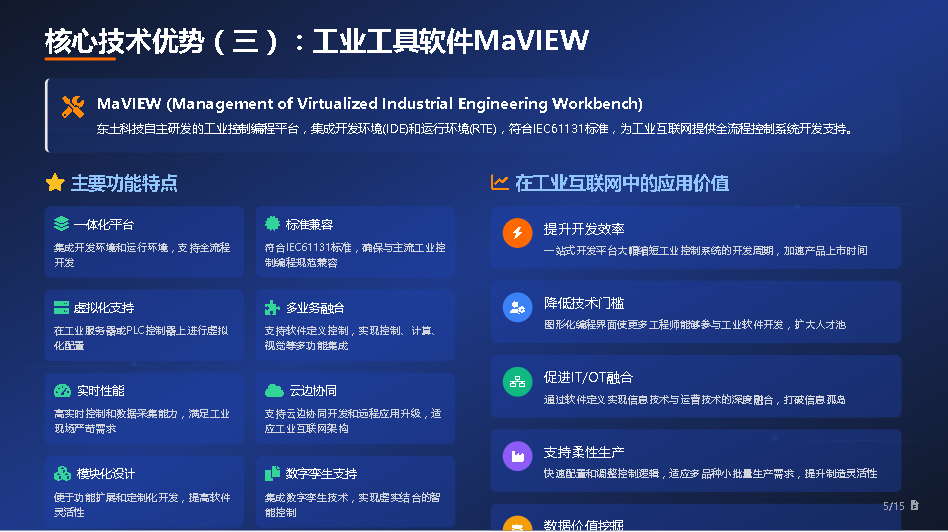Viewport: 948px width, 532px height.
Task: Click the orange lightning icon for 提升开发效率
Action: (518, 233)
